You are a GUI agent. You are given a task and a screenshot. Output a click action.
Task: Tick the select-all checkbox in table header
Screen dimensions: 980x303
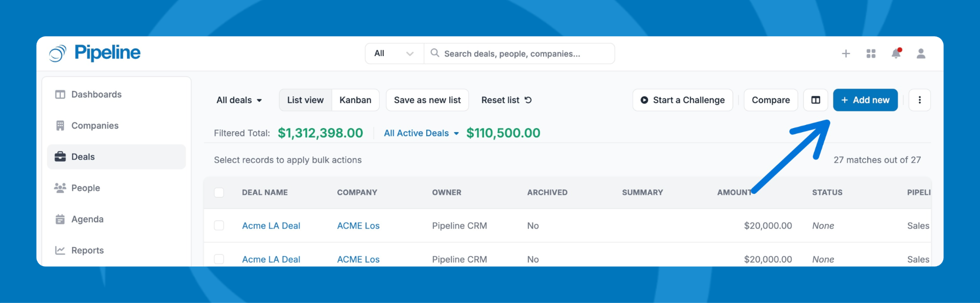click(219, 192)
